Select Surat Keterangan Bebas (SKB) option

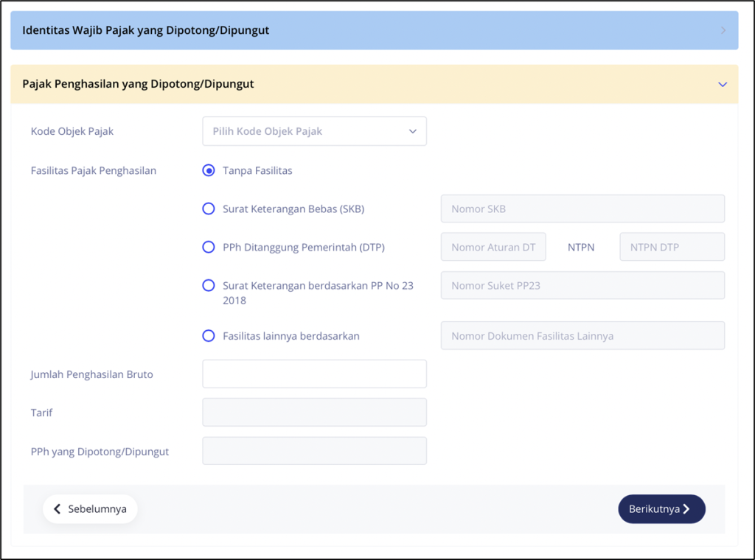click(x=208, y=209)
